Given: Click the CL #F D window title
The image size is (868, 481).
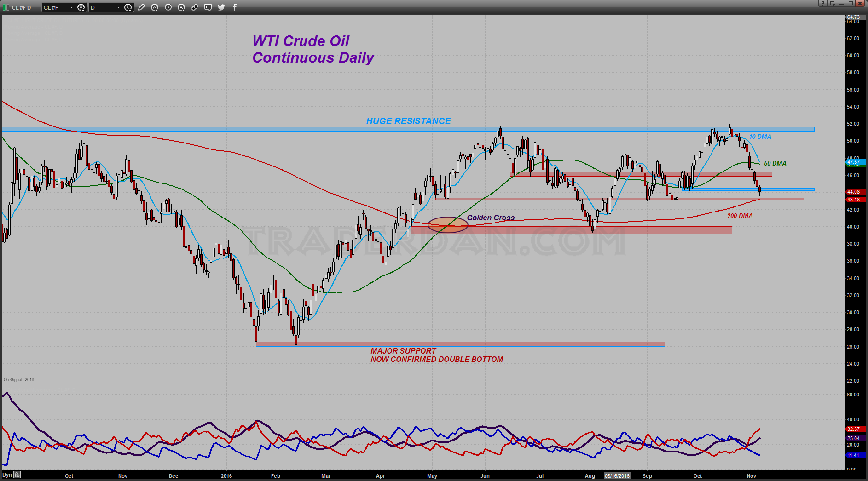Looking at the screenshot, I should [x=21, y=8].
